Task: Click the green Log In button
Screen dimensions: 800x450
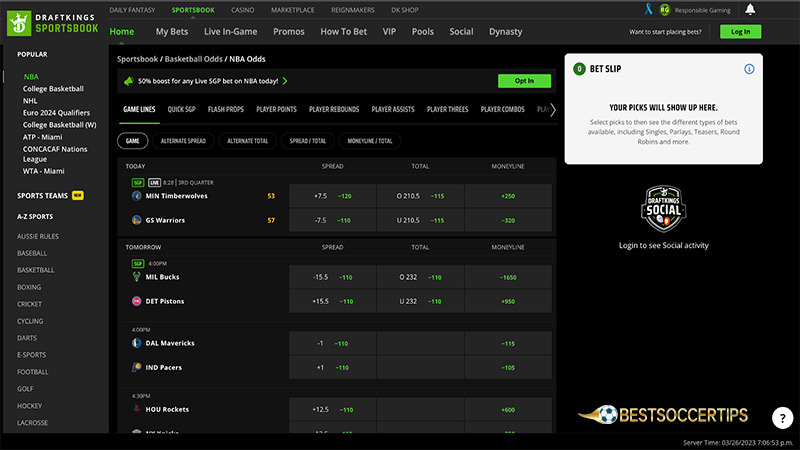Action: [740, 32]
